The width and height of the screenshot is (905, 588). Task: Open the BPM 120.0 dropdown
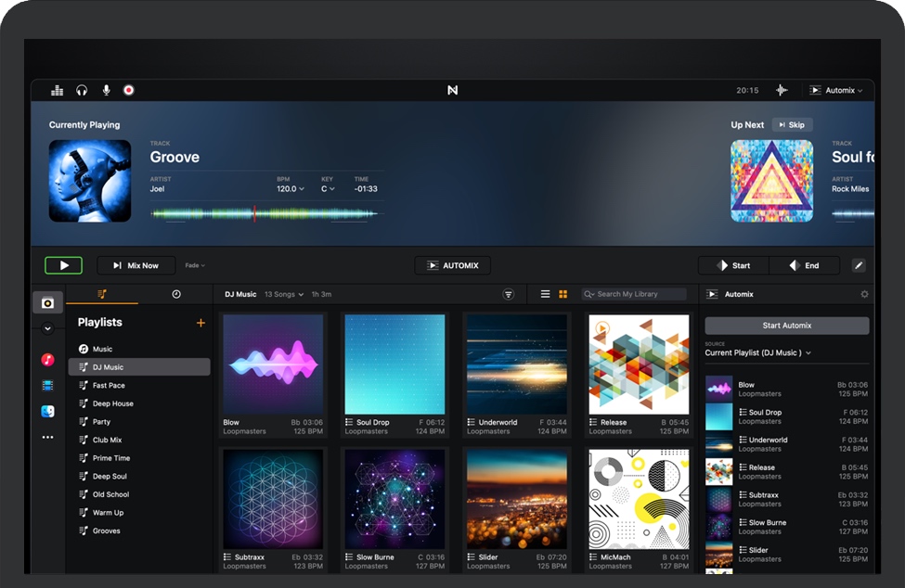pyautogui.click(x=291, y=189)
